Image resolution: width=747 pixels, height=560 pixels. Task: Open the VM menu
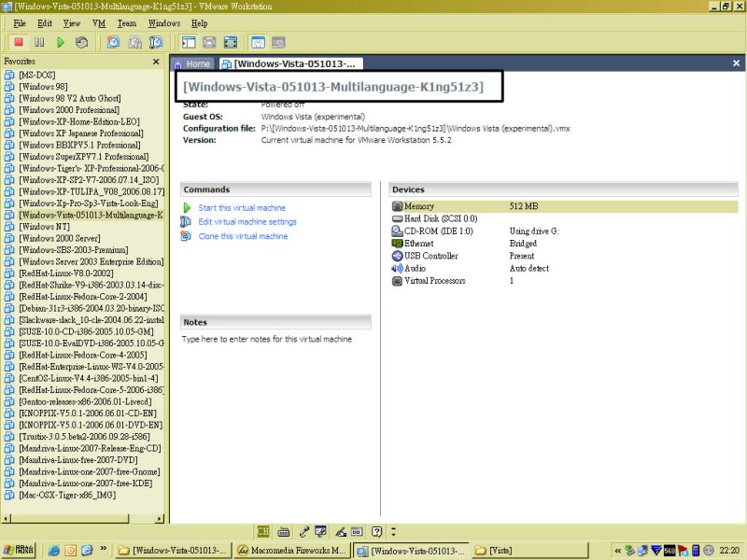(99, 23)
